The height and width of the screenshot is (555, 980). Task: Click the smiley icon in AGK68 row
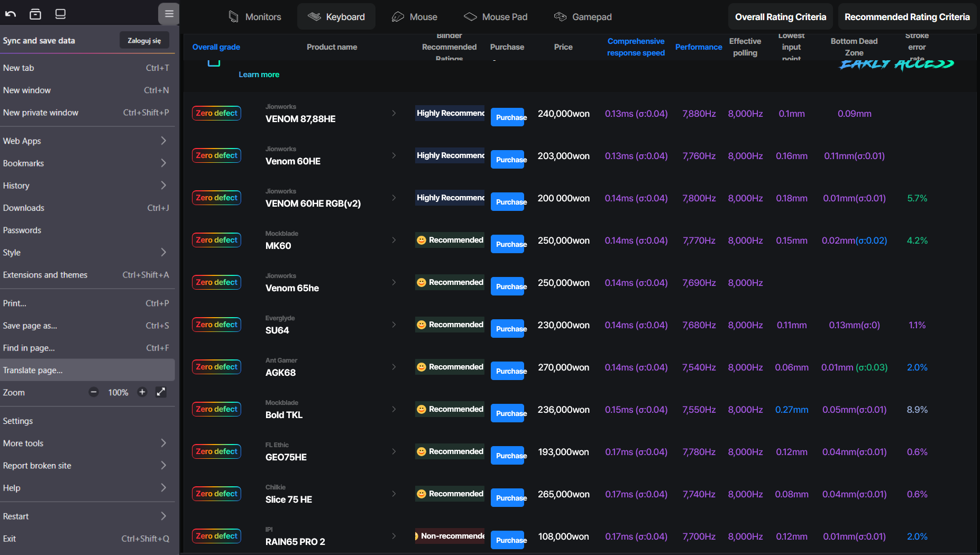(x=422, y=367)
